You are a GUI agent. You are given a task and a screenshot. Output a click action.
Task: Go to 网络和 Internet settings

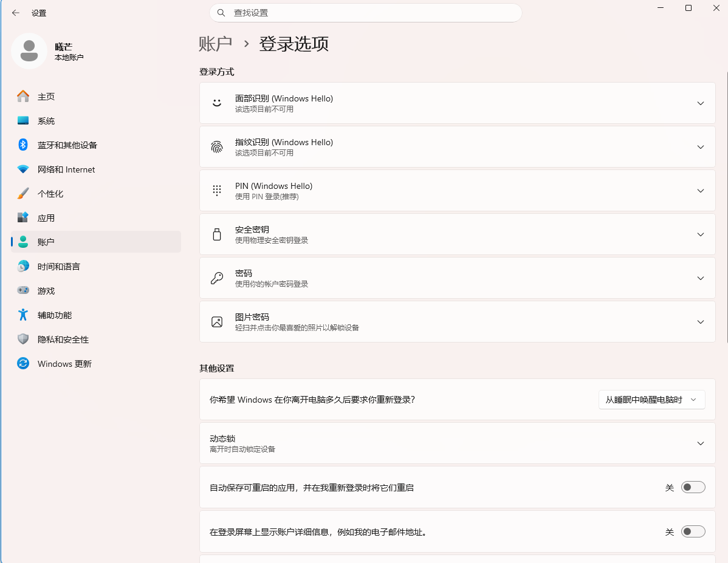pyautogui.click(x=96, y=169)
